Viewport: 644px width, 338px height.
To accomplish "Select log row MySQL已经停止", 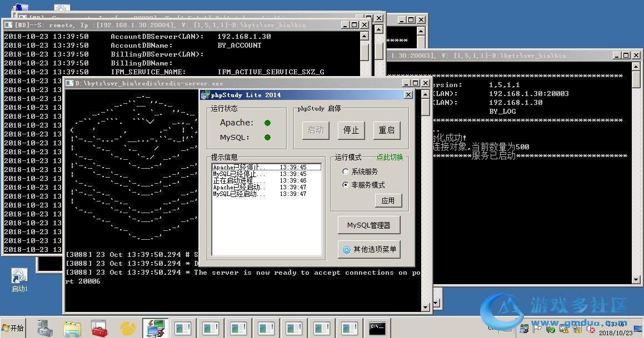I will tap(266, 174).
